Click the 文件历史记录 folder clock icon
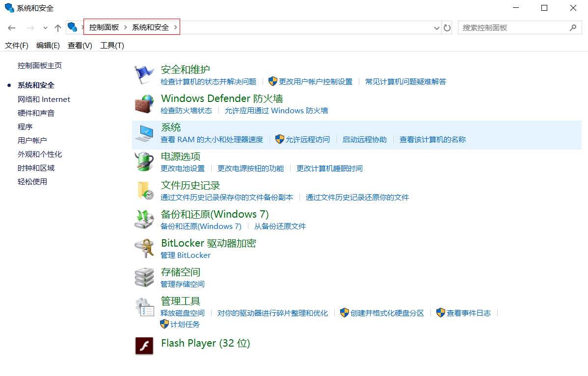Screen dimensions: 588x376 click(x=145, y=191)
